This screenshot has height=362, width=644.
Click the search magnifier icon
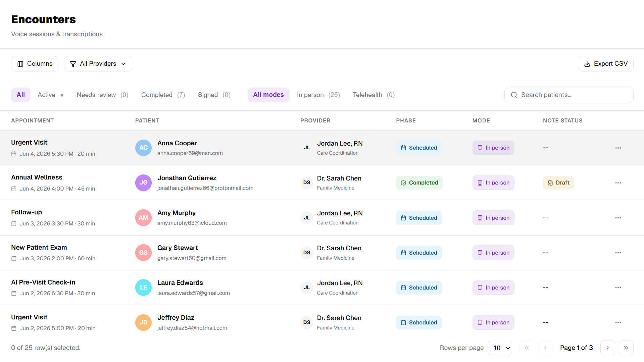pyautogui.click(x=514, y=95)
